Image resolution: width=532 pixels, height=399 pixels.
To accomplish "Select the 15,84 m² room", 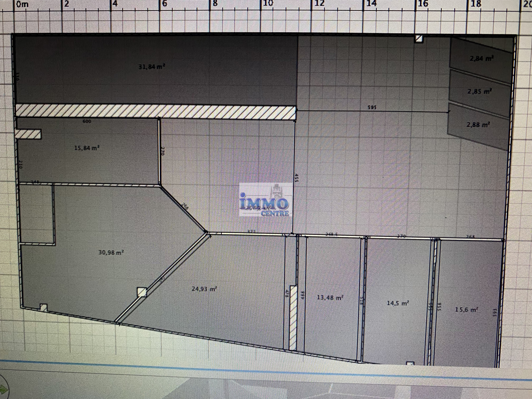I will click(x=87, y=148).
